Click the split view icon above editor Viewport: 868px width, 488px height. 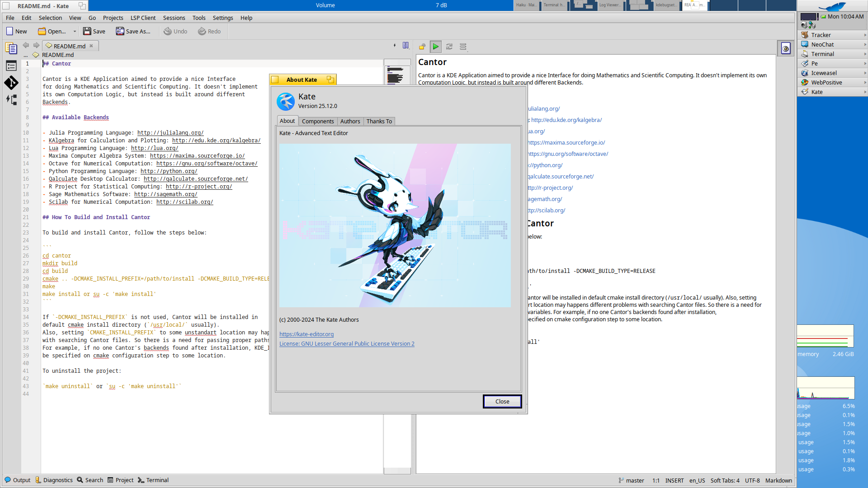click(x=406, y=45)
